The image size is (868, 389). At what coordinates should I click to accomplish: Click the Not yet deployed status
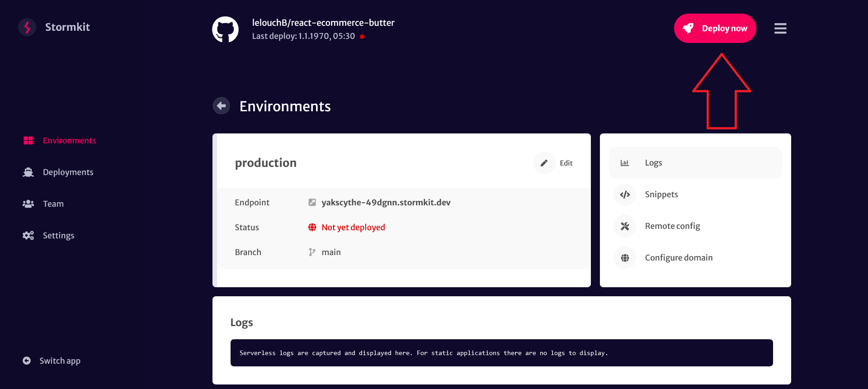(x=353, y=228)
